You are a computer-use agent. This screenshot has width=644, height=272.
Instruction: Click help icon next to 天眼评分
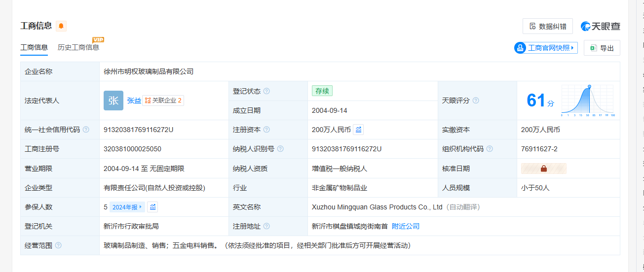(x=476, y=101)
